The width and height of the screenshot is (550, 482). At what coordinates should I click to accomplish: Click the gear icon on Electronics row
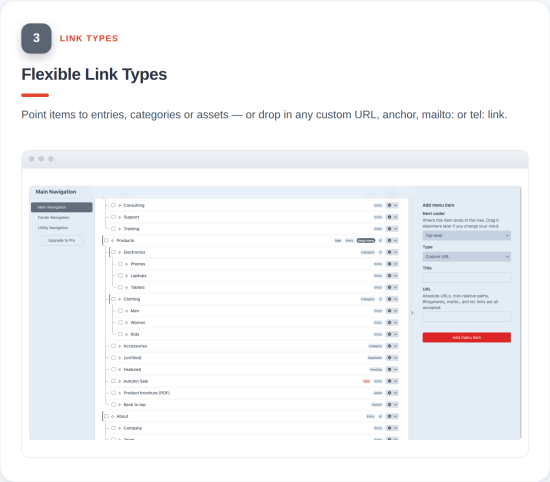click(x=389, y=252)
